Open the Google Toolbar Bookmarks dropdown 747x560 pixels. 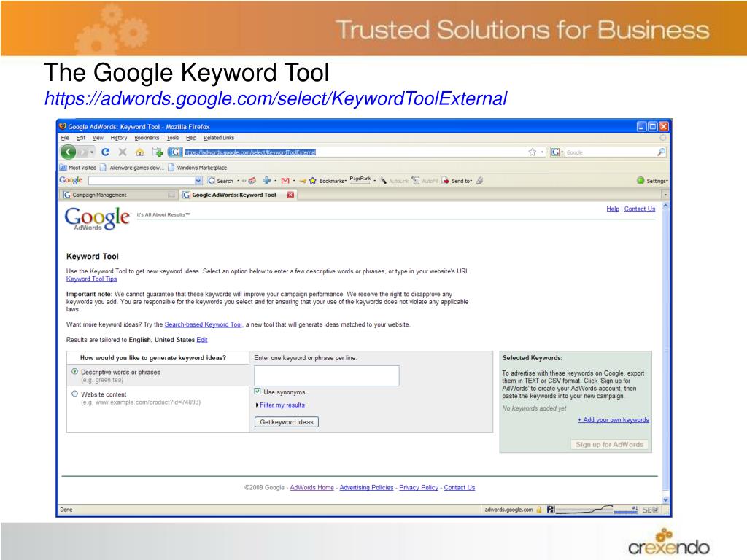[x=345, y=181]
